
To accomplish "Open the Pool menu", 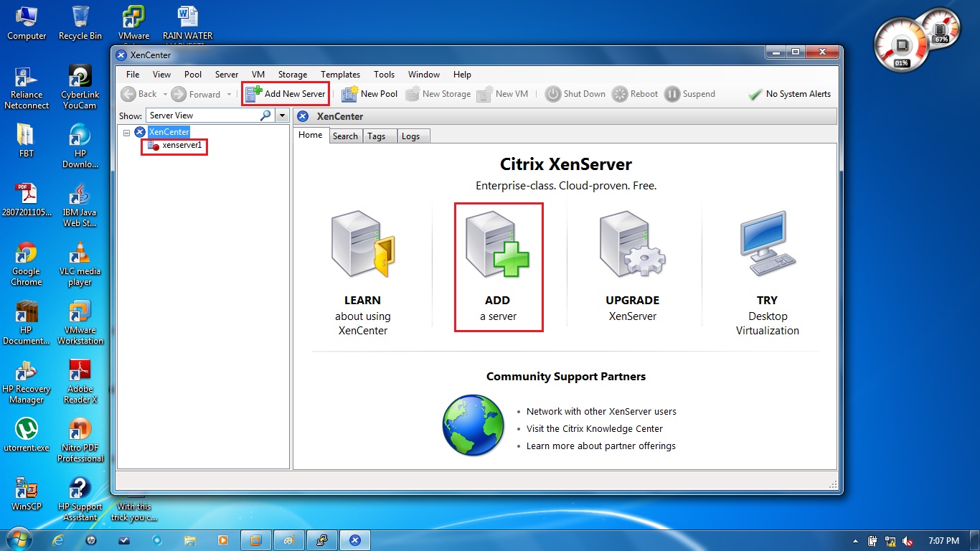I will point(193,75).
